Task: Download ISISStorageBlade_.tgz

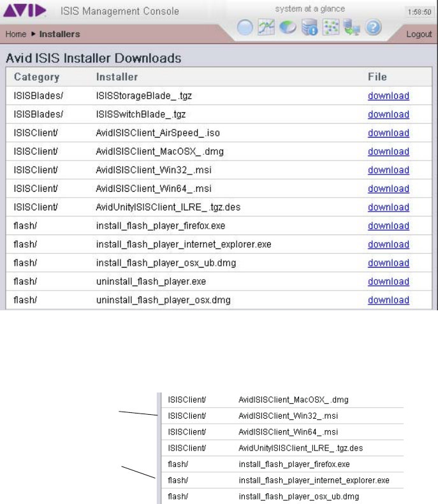Action: 388,96
